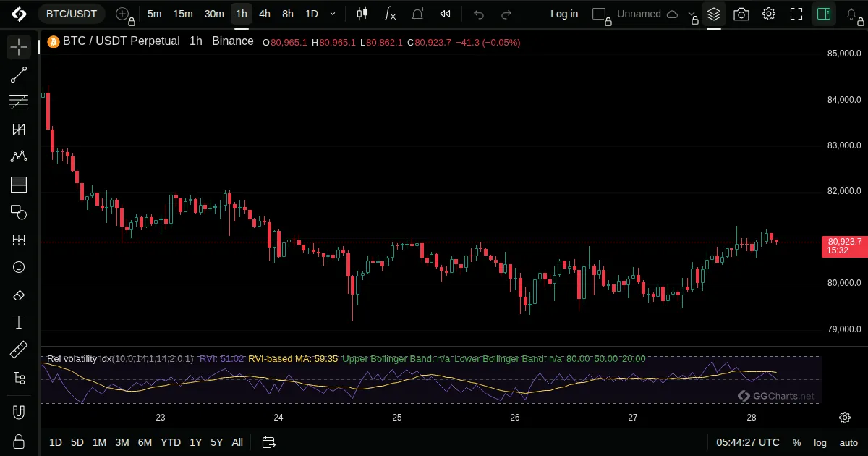868x456 pixels.
Task: Open the shapes drawing tool
Action: point(19,212)
